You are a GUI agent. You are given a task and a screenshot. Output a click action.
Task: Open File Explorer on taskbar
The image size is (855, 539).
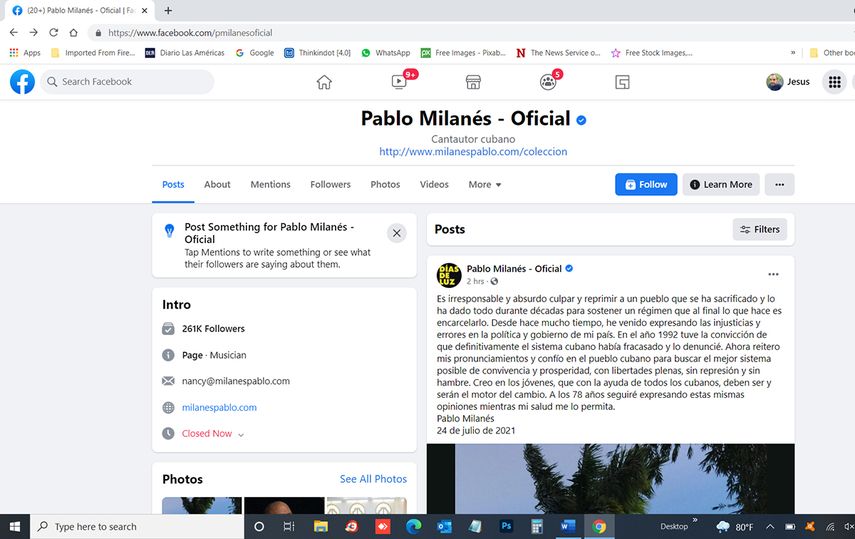(321, 526)
